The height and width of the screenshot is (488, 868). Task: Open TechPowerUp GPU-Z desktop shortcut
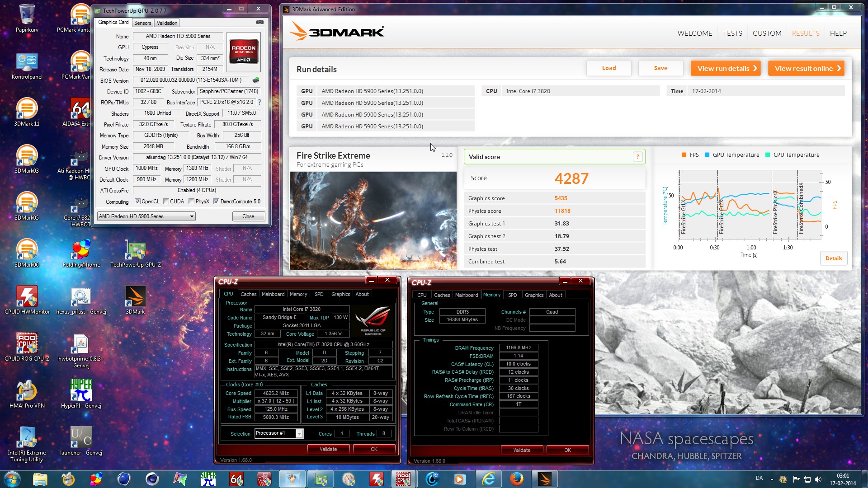click(136, 253)
